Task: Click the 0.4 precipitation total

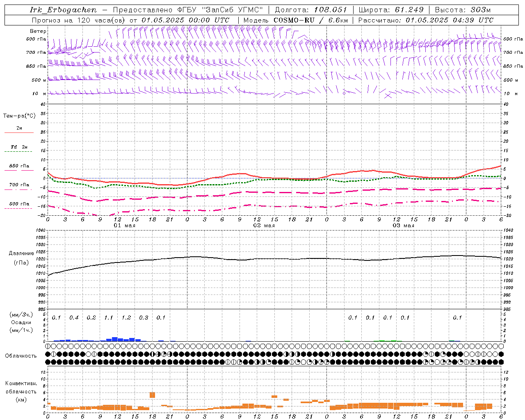Action: (74, 318)
